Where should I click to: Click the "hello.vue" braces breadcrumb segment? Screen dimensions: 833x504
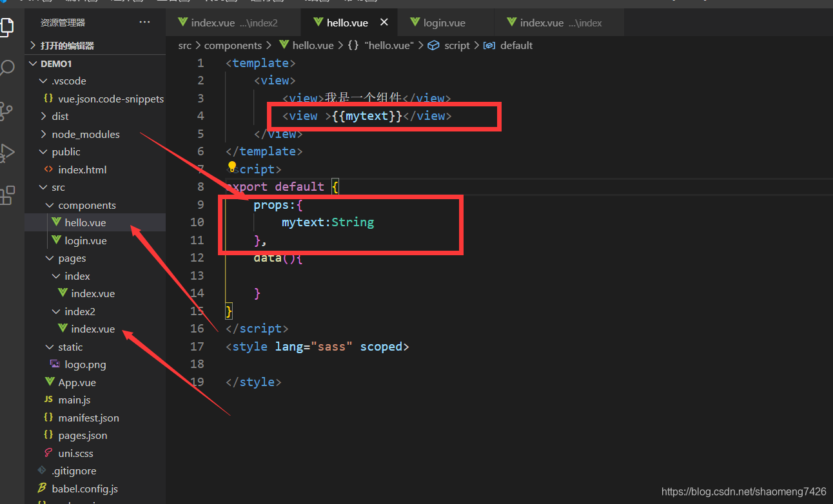382,46
